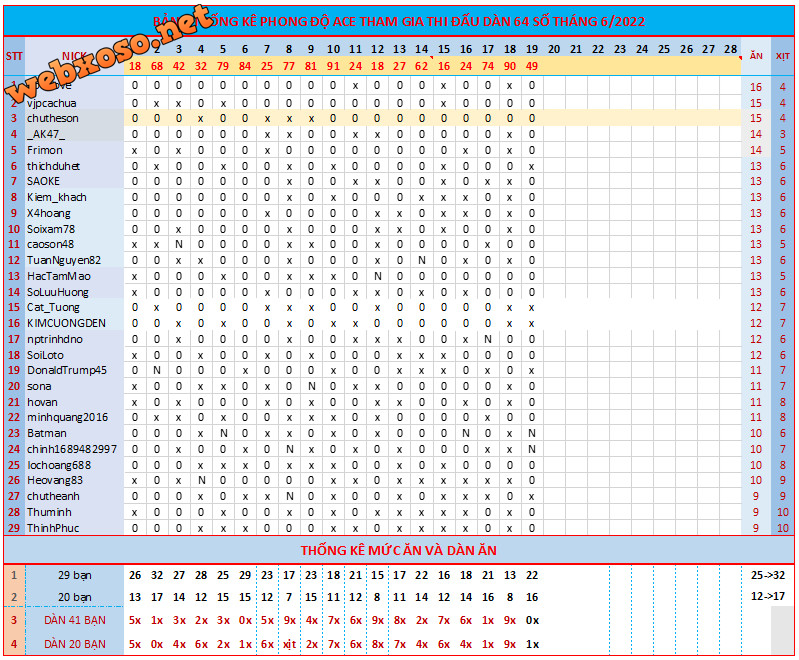Click the result number 49 under day 19
This screenshot has height=660, width=799.
531,66
